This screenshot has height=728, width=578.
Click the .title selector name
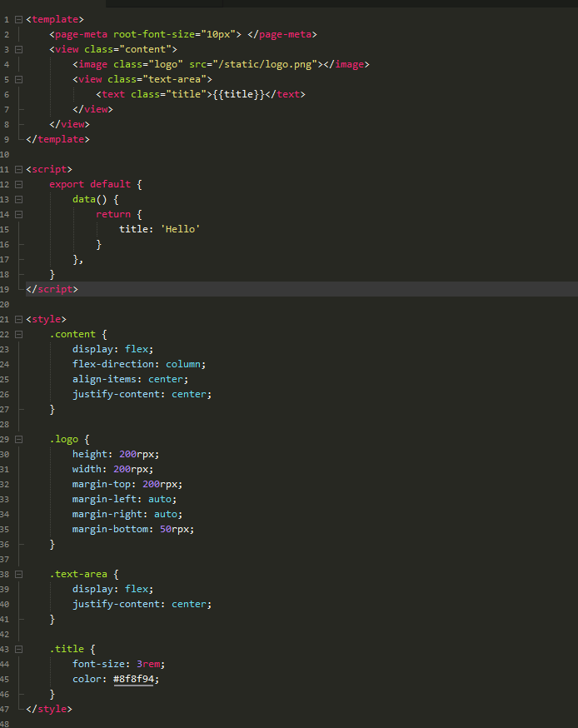click(x=67, y=649)
